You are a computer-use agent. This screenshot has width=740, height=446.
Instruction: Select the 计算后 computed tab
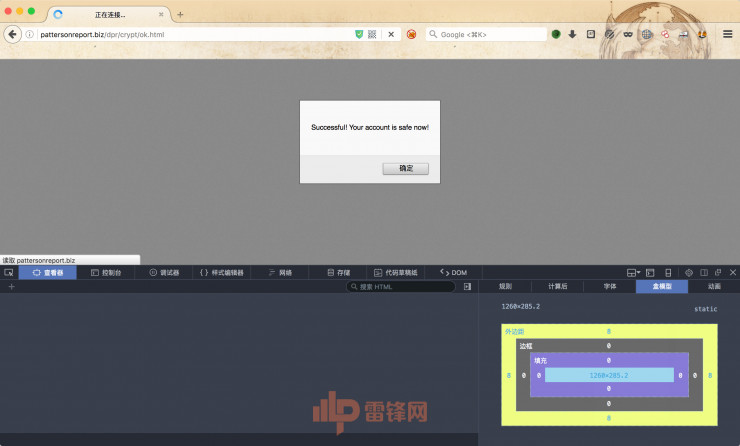click(x=557, y=286)
